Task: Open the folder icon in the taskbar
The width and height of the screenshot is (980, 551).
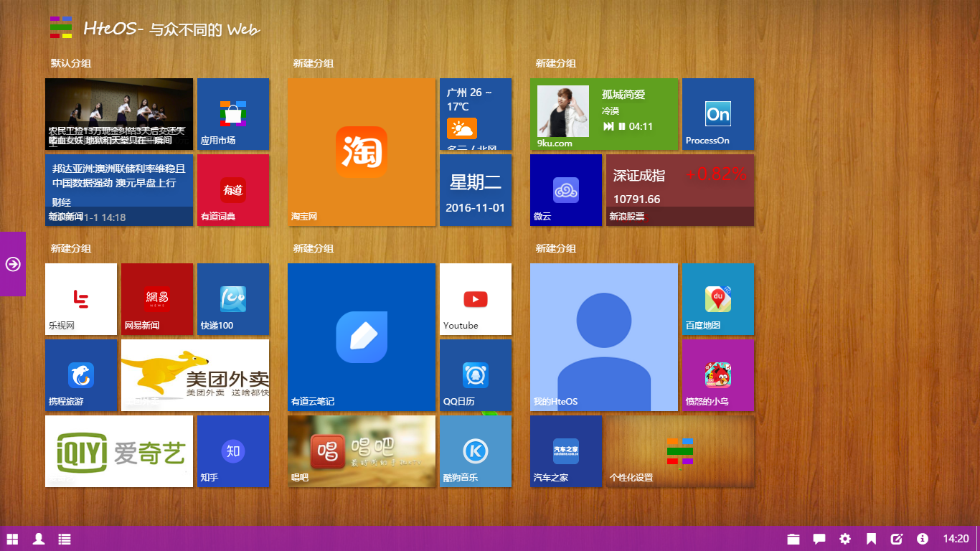Action: pos(793,539)
